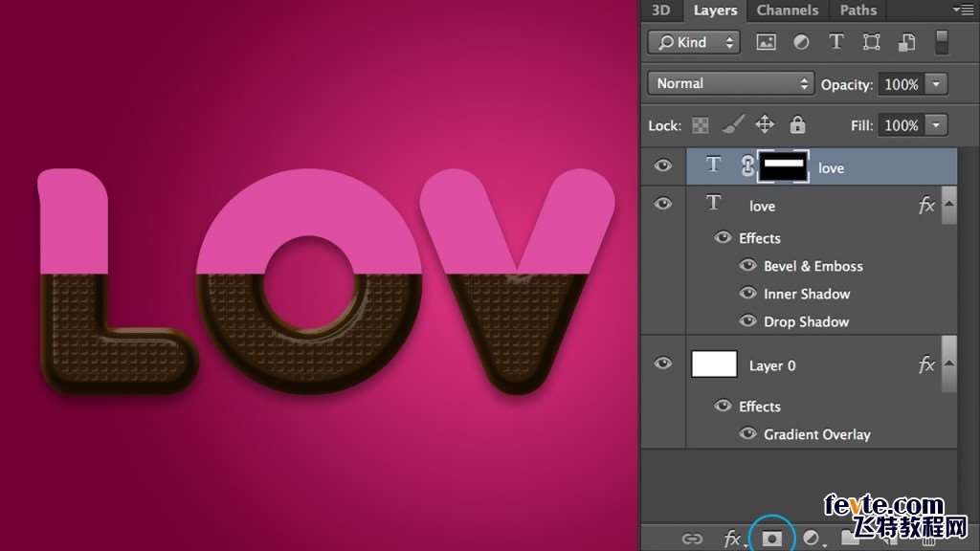Open the Normal blend mode dropdown
Image resolution: width=980 pixels, height=551 pixels.
[x=730, y=83]
